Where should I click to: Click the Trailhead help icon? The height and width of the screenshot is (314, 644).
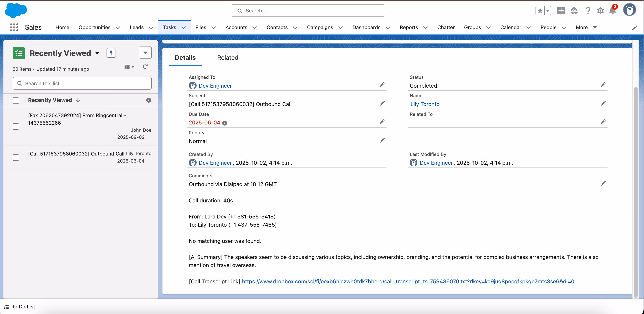[x=574, y=10]
